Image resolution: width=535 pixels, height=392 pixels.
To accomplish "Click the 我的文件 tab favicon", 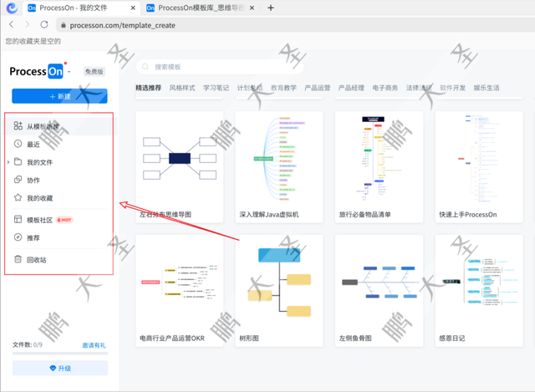I will [x=32, y=8].
